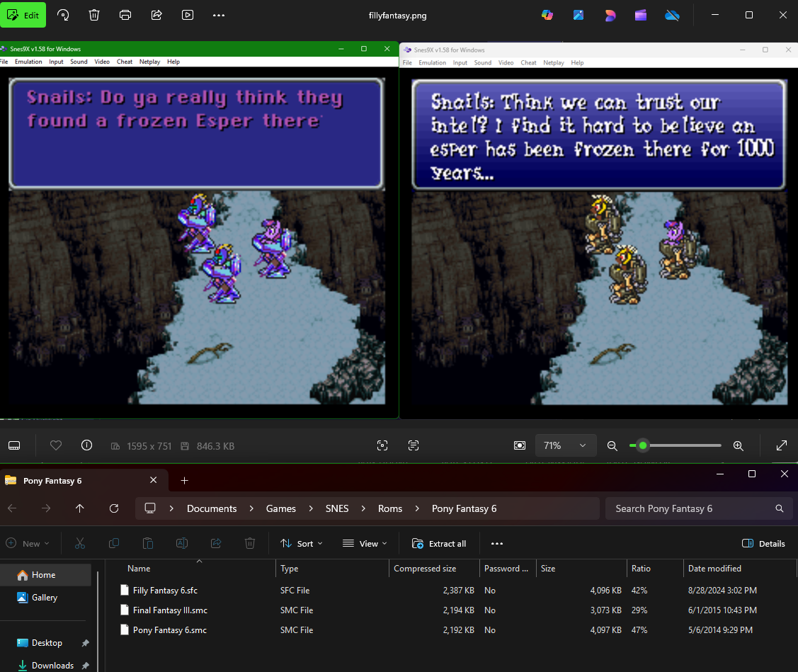Go up one folder in Explorer
Screen dimensions: 798x672
coord(80,508)
